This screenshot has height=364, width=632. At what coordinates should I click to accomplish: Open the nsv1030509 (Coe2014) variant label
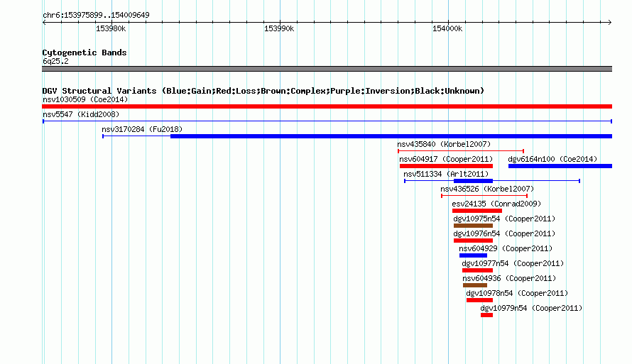[x=85, y=99]
